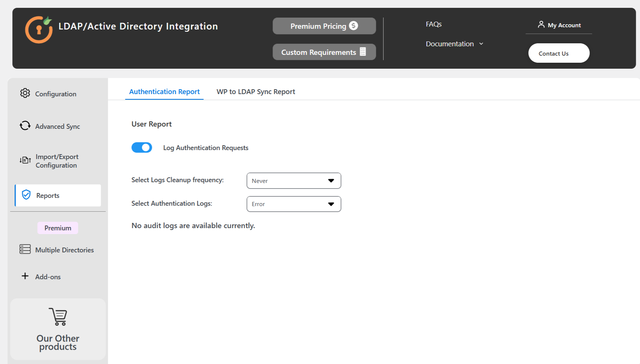Open the Configuration settings gear icon
Image resolution: width=640 pixels, height=364 pixels.
(25, 93)
